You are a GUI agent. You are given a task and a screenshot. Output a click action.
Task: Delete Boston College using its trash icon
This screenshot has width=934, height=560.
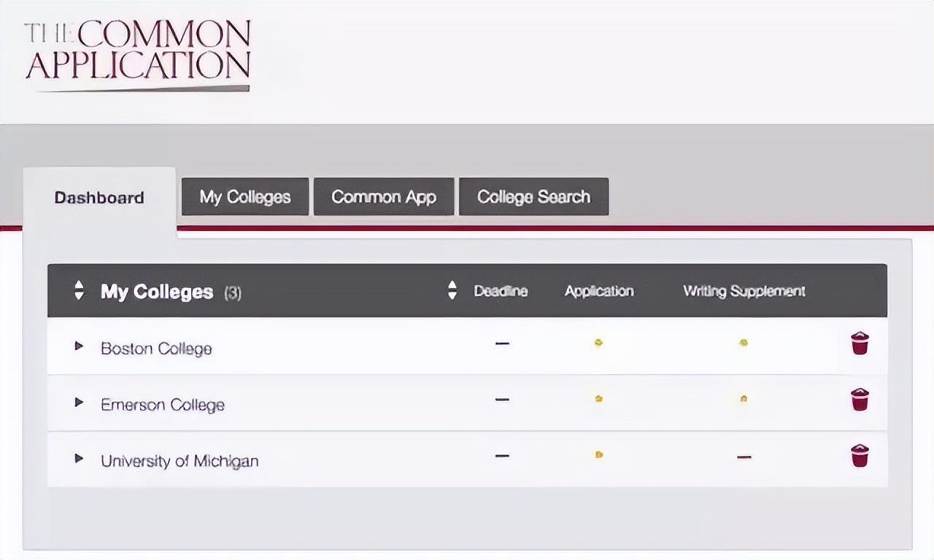[x=860, y=343]
